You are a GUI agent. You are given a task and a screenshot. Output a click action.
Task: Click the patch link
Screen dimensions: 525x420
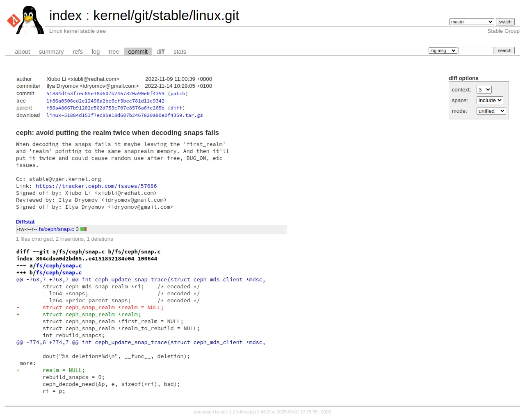(178, 94)
